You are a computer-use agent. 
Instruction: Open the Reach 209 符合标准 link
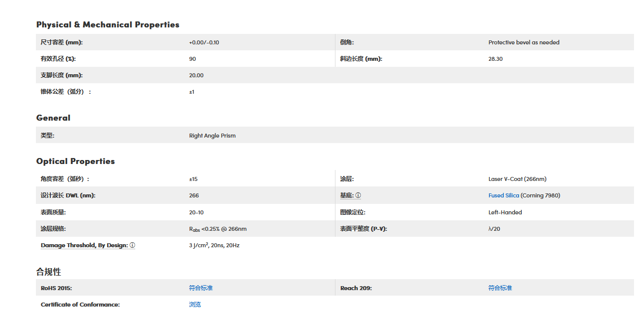(500, 288)
